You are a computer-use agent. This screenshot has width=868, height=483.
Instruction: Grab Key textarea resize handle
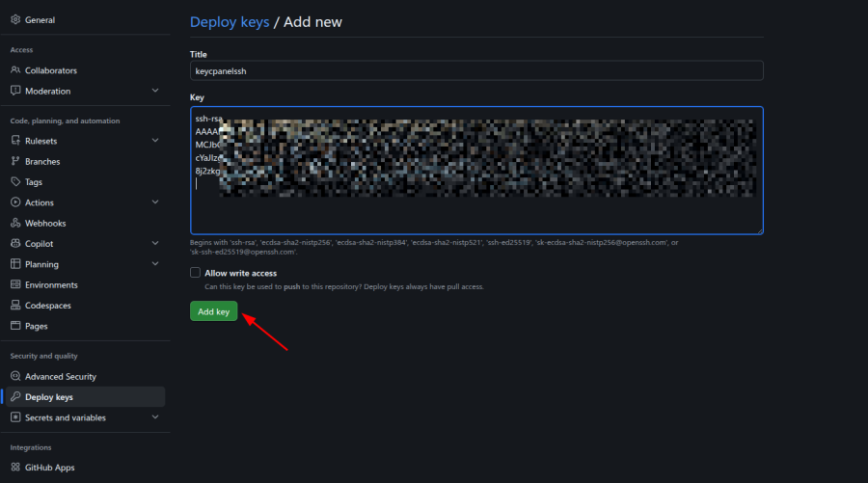pos(760,230)
